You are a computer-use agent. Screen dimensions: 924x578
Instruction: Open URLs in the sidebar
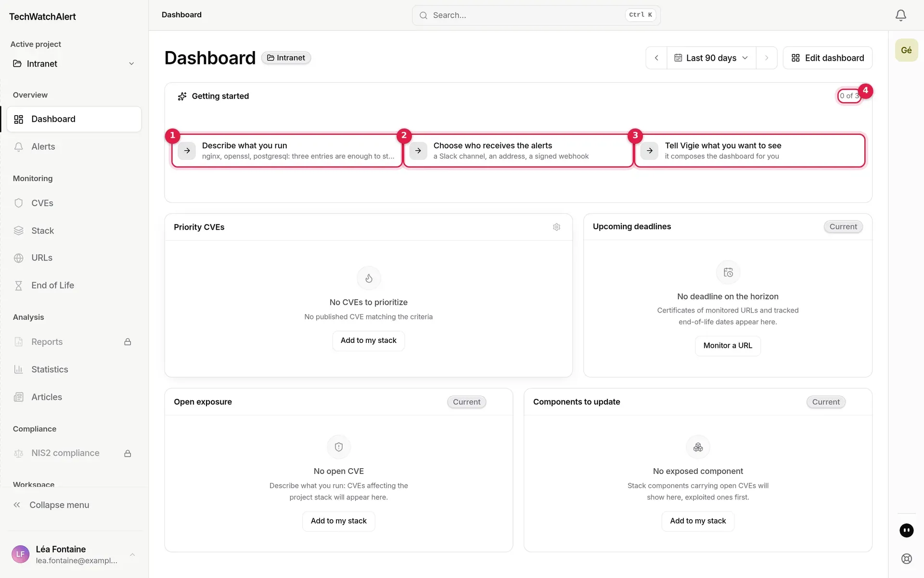[x=74, y=258]
